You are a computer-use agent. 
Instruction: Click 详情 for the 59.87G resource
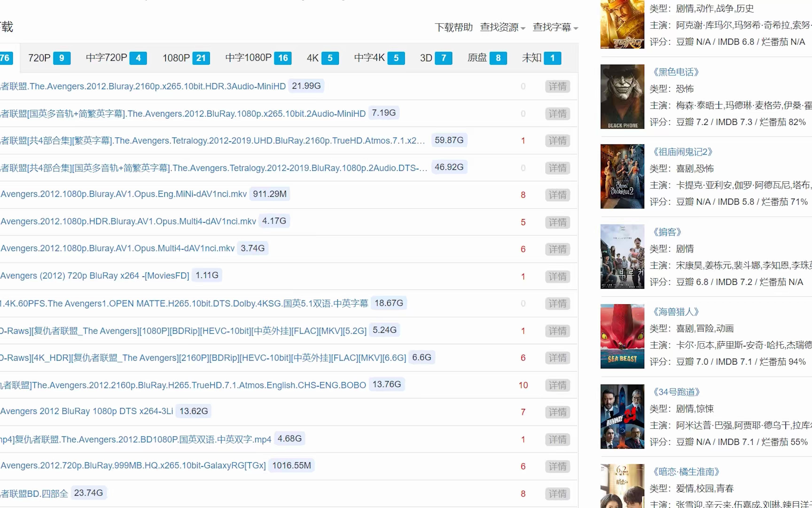pos(557,140)
